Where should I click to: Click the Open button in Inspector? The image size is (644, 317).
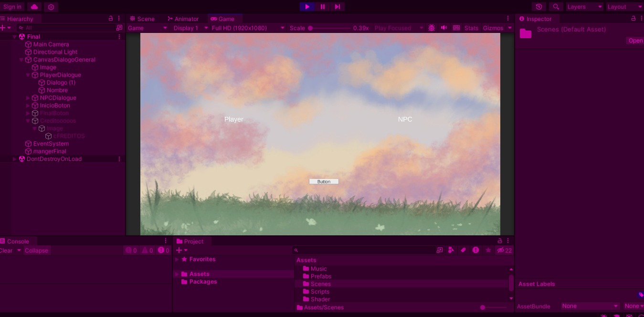pyautogui.click(x=635, y=41)
